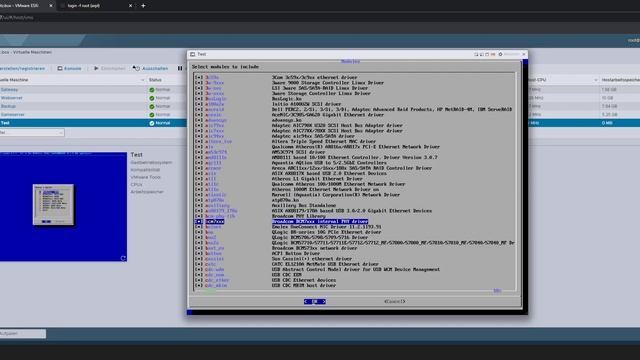Click green status icon of Gateway row

point(151,90)
